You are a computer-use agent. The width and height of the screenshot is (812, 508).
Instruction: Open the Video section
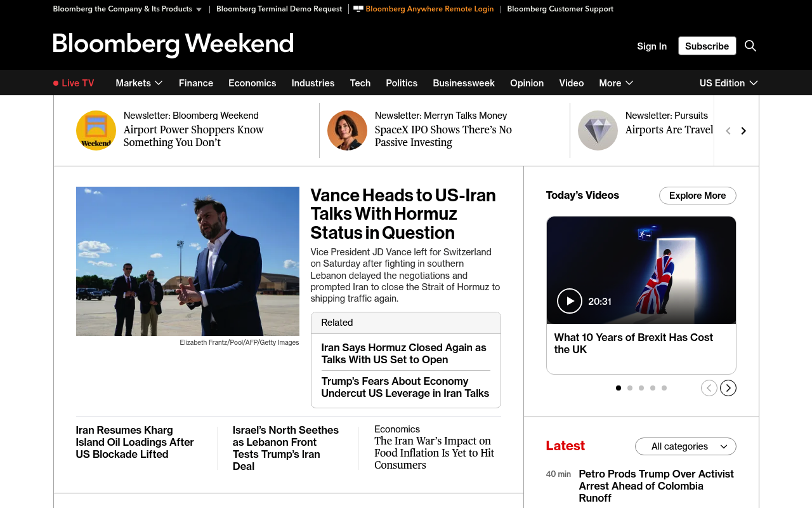(x=572, y=83)
